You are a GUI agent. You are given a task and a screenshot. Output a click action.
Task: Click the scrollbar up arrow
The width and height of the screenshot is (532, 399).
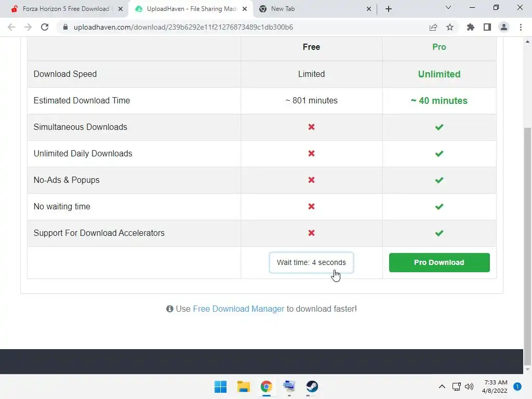(527, 42)
